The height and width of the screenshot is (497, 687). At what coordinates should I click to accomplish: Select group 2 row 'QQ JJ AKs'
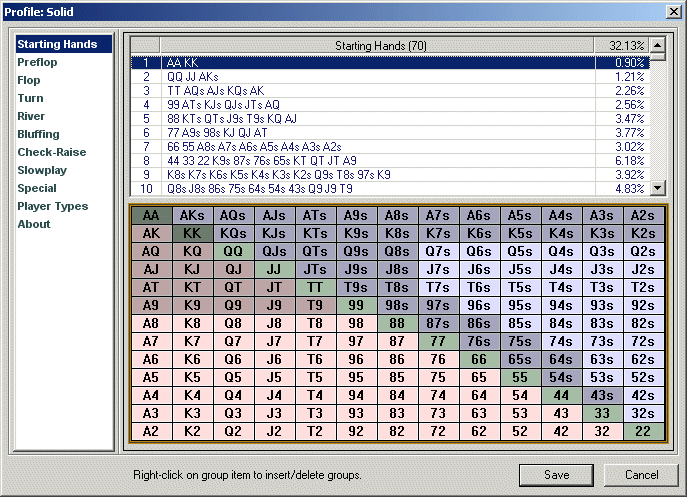click(x=390, y=77)
